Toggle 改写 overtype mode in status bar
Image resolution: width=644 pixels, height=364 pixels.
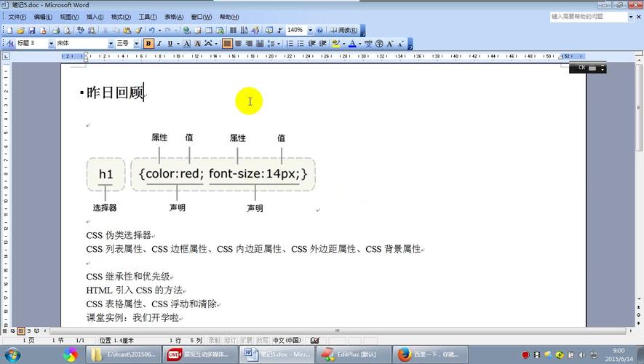[x=262, y=341]
